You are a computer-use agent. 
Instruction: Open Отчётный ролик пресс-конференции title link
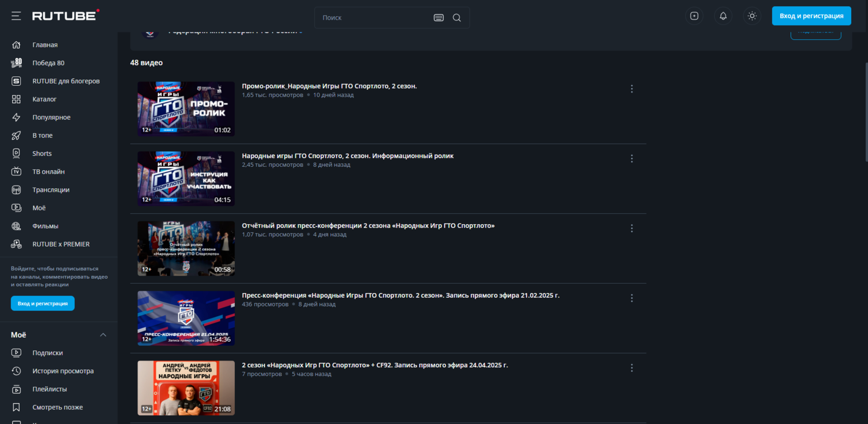(x=368, y=225)
